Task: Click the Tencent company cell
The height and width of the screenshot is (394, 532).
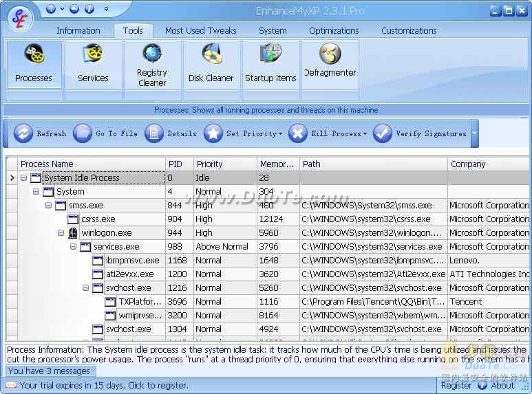Action: click(x=489, y=301)
